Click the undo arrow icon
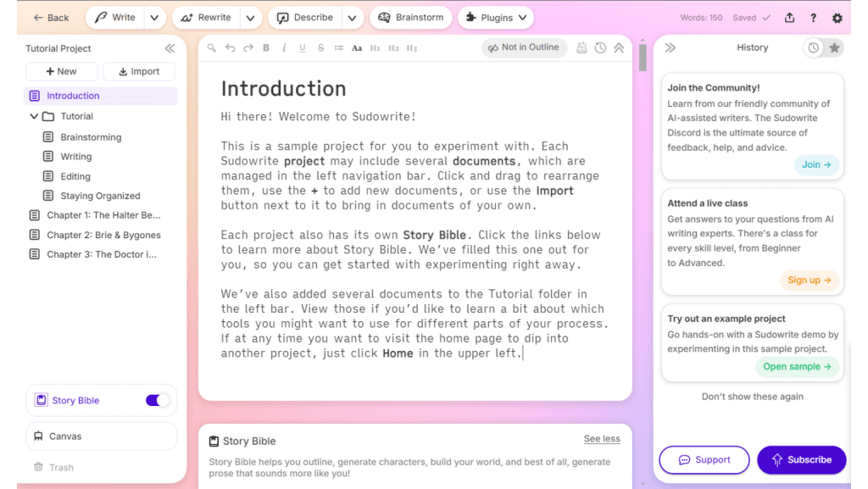868x489 pixels. (x=231, y=48)
